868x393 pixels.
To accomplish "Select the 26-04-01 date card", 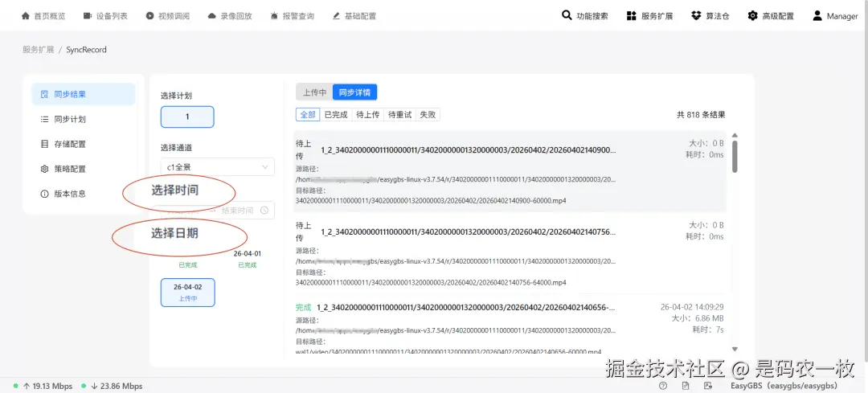I will (x=247, y=259).
